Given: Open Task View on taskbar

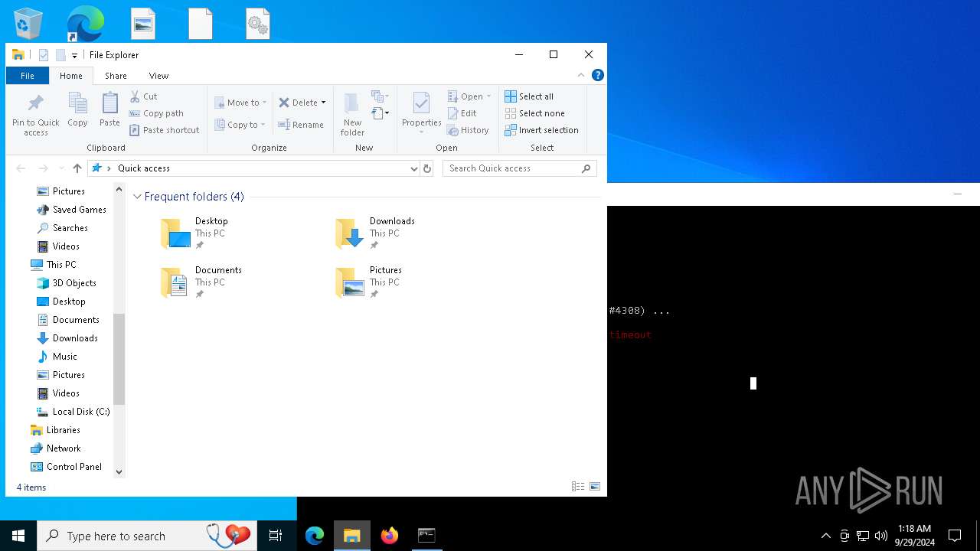Looking at the screenshot, I should [x=276, y=536].
